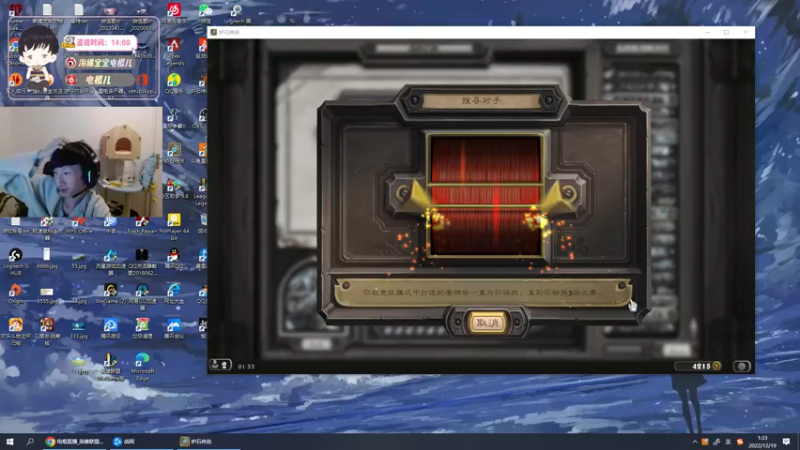The width and height of the screenshot is (800, 450).
Task: Open the Internet Explorer site directory shortcut
Action: 174,294
